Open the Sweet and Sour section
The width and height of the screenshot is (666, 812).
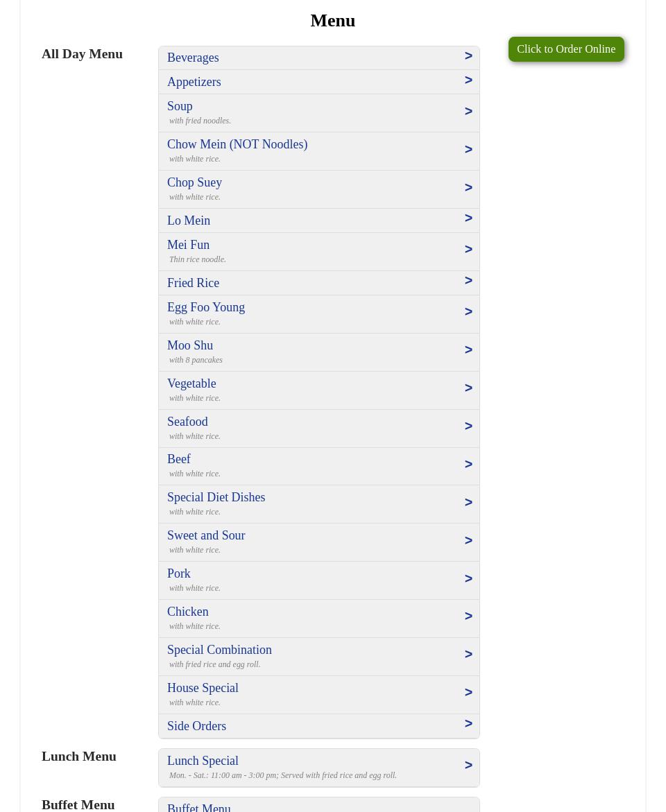[319, 542]
